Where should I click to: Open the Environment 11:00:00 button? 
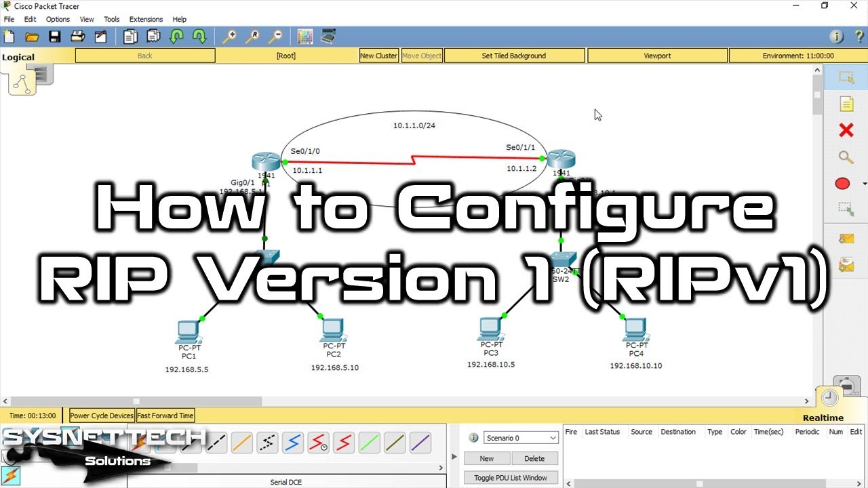[x=798, y=56]
